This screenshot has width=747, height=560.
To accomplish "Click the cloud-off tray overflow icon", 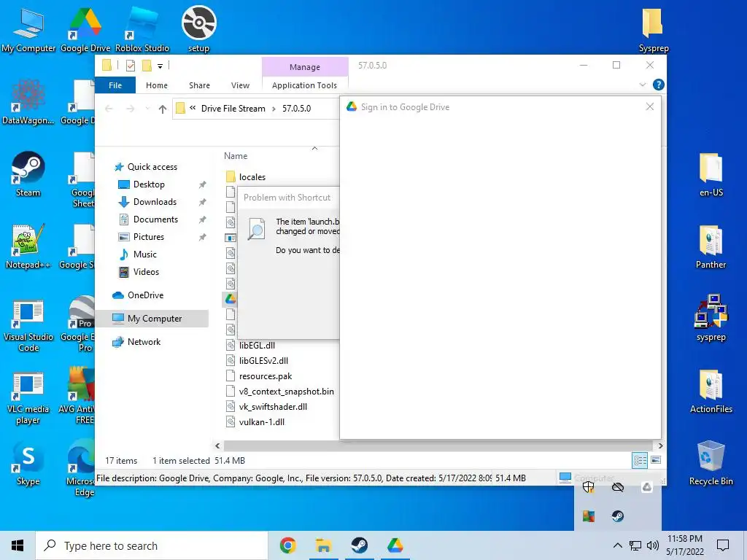I will [618, 487].
